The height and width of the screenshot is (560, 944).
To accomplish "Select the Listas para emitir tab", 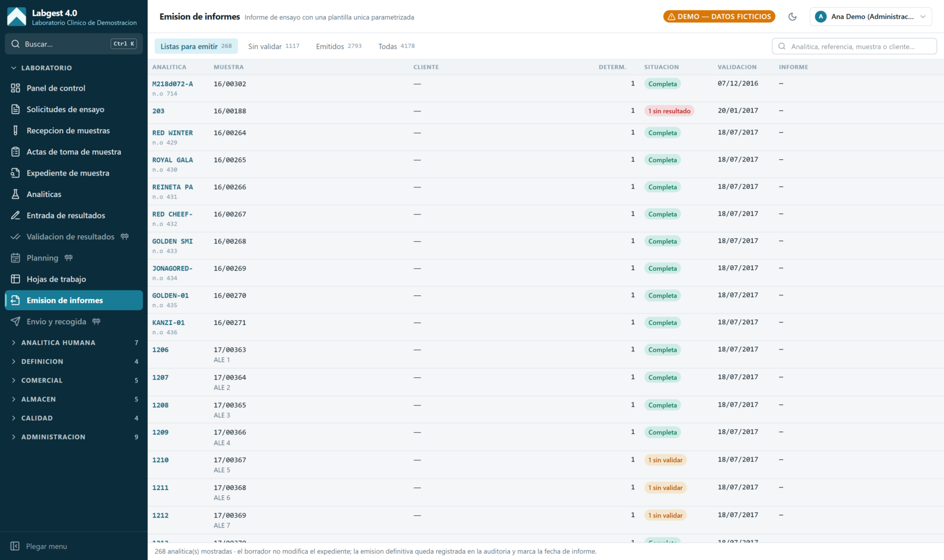I will point(196,46).
